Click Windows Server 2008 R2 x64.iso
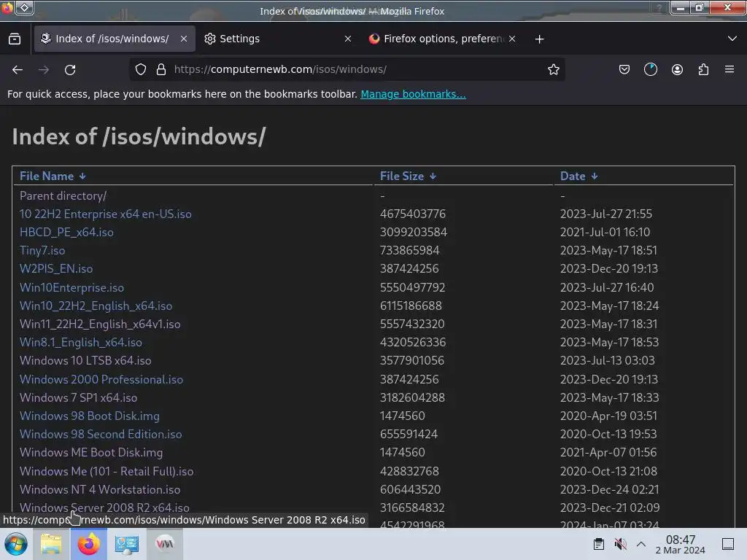This screenshot has height=560, width=747. click(104, 507)
